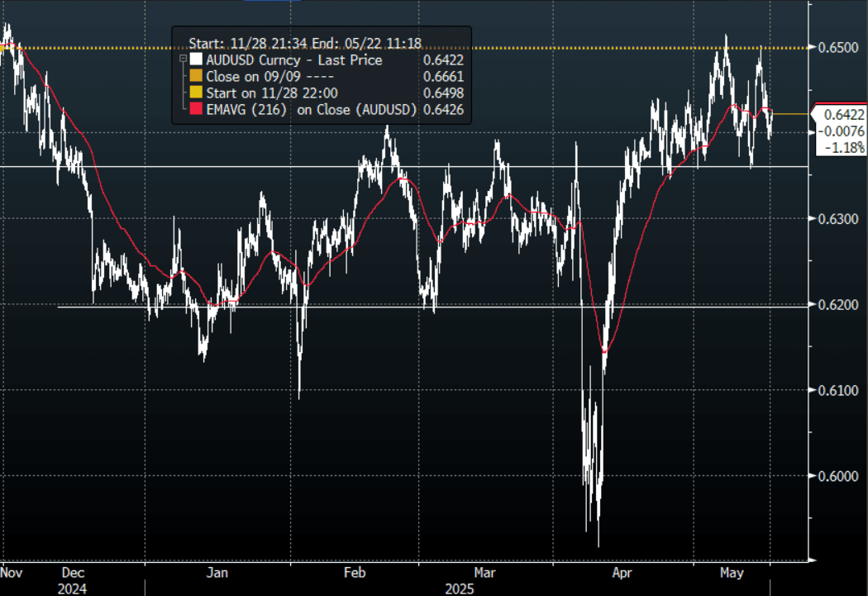Pick the red EMAVG color swatch
868x596 pixels.
pos(196,109)
